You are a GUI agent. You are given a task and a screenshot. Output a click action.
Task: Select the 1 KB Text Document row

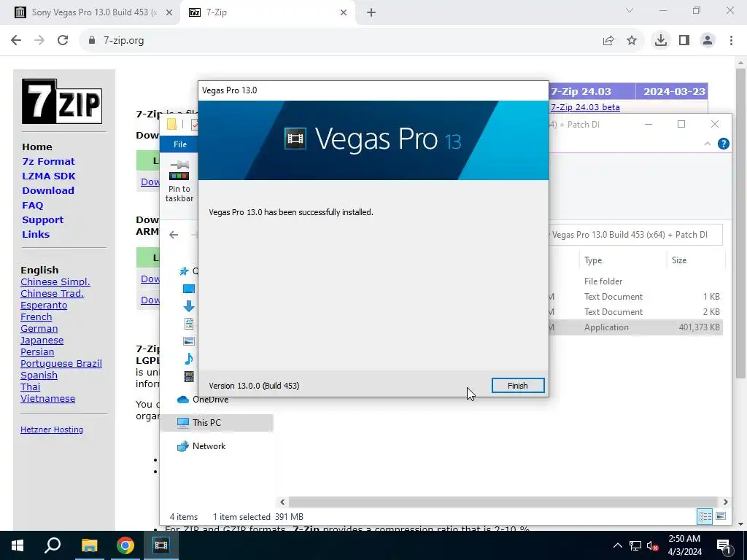[x=635, y=297]
